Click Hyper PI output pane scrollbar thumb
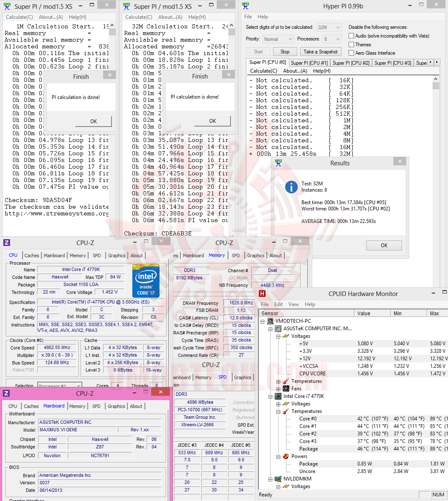Screen dimensions: 448x501 [x=436, y=86]
